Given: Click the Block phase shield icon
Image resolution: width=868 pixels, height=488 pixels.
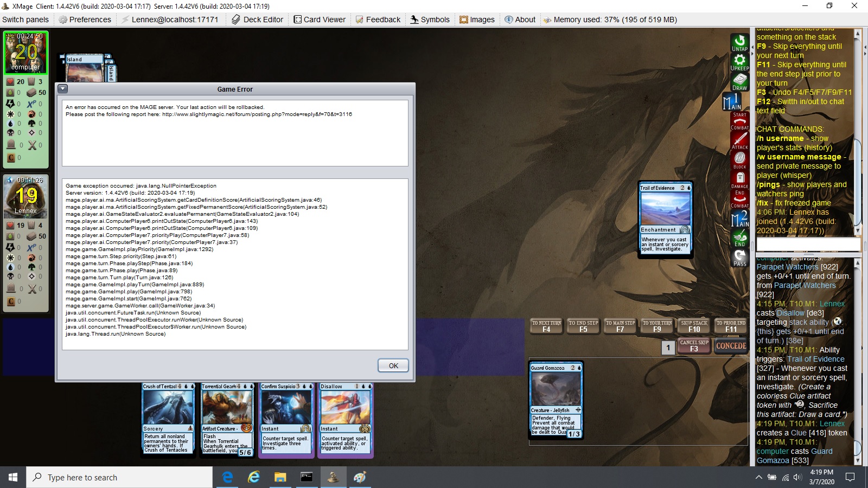Looking at the screenshot, I should tap(739, 160).
